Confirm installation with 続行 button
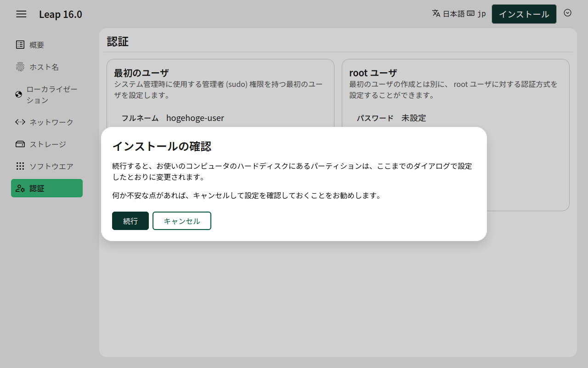Screen dimensions: 588x368 point(130,221)
